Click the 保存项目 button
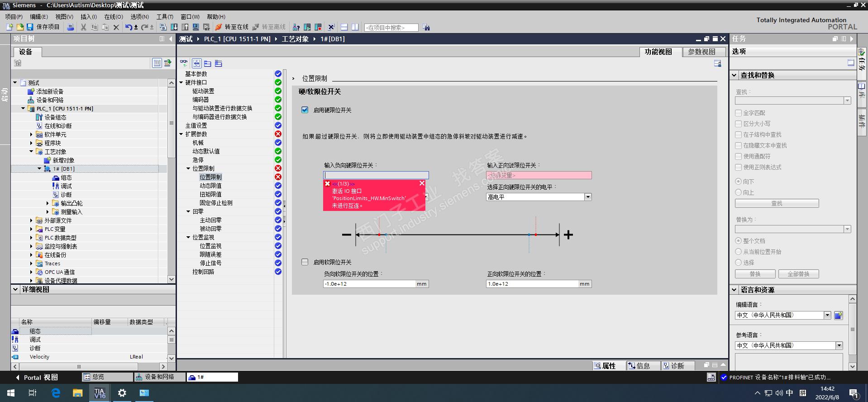The image size is (868, 402). 43,27
